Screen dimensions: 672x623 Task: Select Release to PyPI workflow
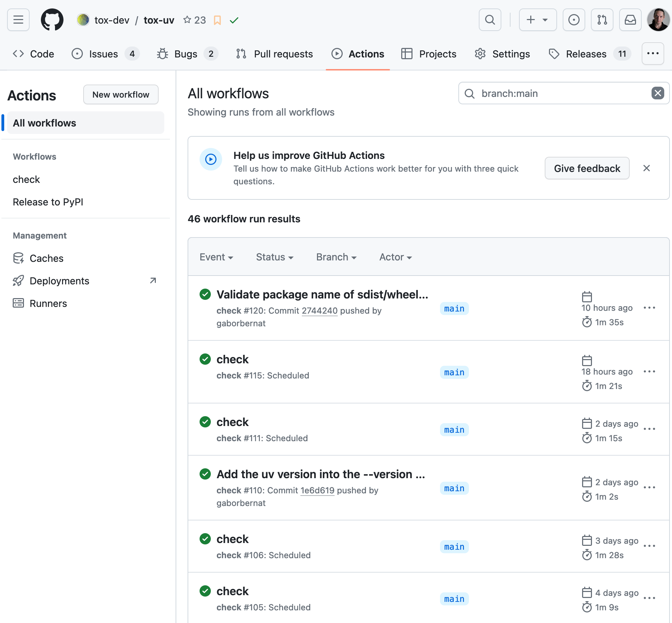click(x=48, y=202)
